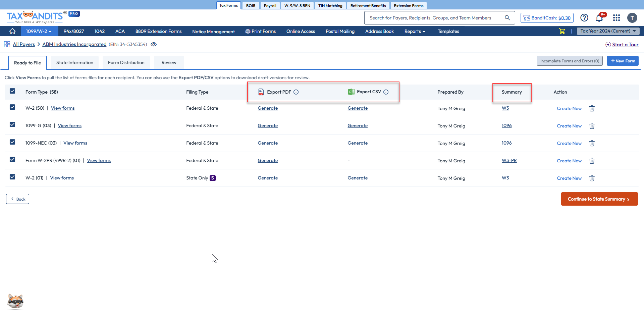Delete the W-2 (50) row using trash icon

(592, 108)
